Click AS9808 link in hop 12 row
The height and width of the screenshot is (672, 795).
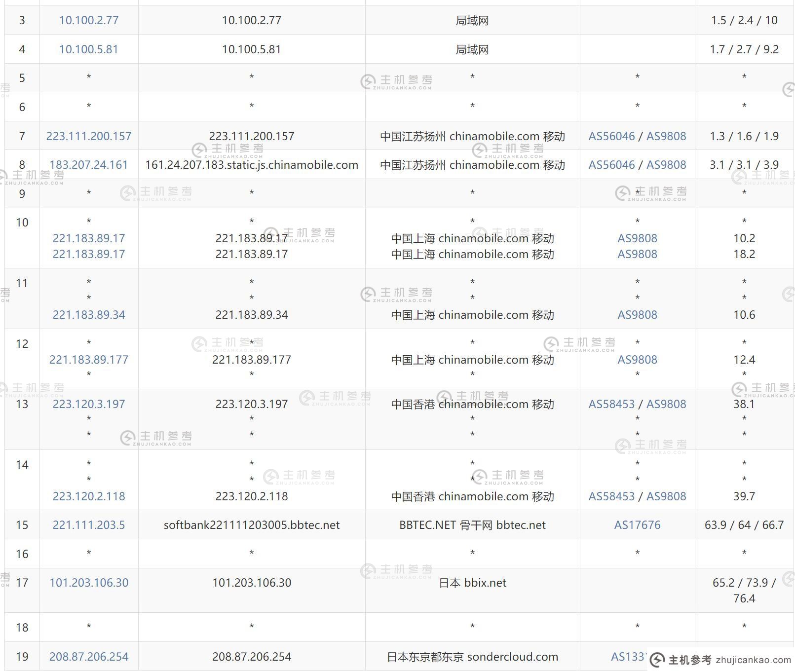click(x=637, y=360)
